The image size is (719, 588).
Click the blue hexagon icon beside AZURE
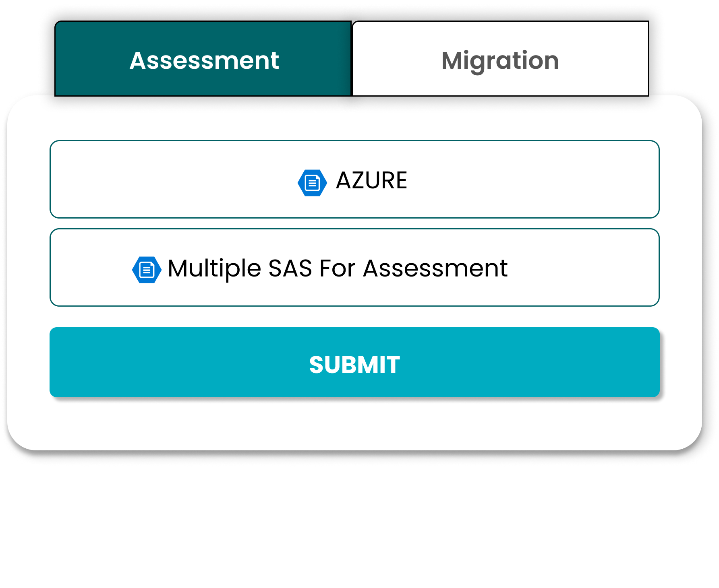tap(312, 183)
